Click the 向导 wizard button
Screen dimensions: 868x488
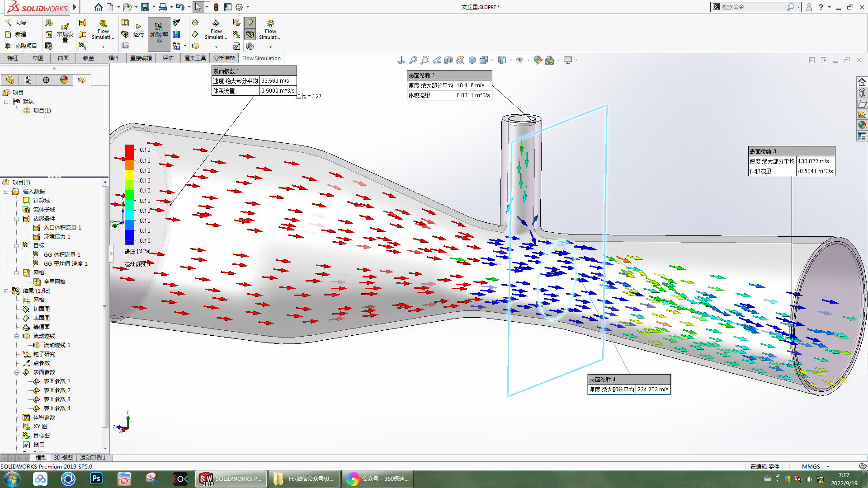[x=16, y=22]
